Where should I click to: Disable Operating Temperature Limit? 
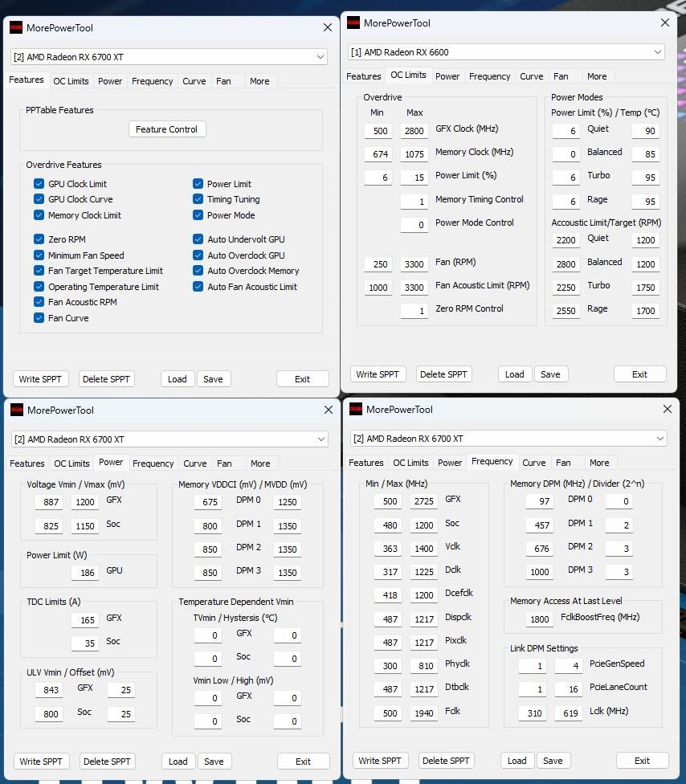[39, 287]
